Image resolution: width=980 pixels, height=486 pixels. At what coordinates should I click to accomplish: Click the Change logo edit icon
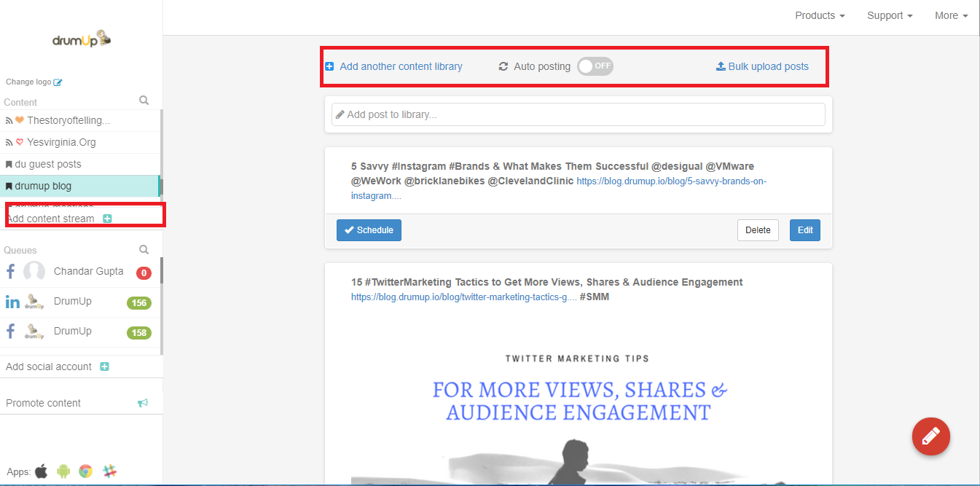pos(58,82)
